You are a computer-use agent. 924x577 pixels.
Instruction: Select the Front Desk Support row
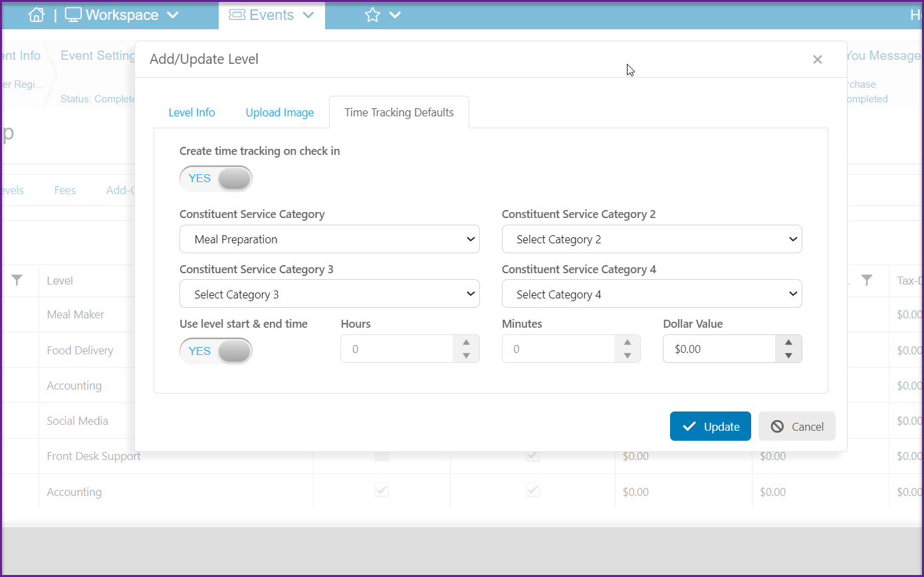coord(94,456)
